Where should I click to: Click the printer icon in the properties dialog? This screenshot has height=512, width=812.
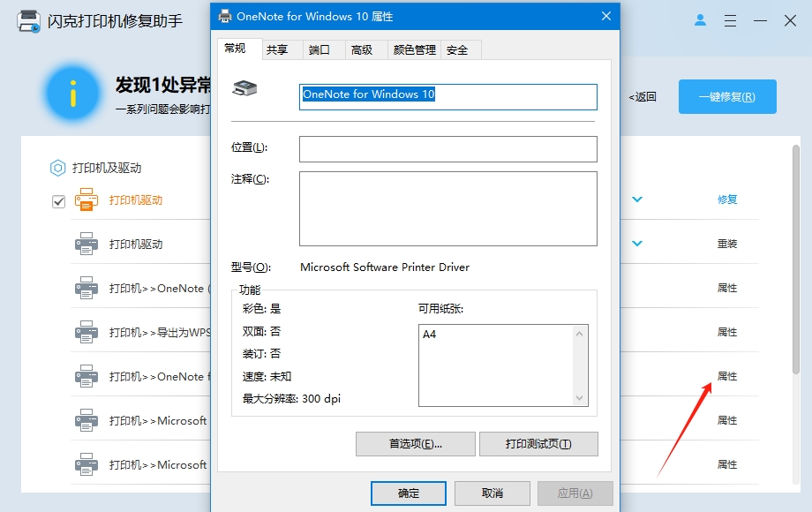pos(244,88)
